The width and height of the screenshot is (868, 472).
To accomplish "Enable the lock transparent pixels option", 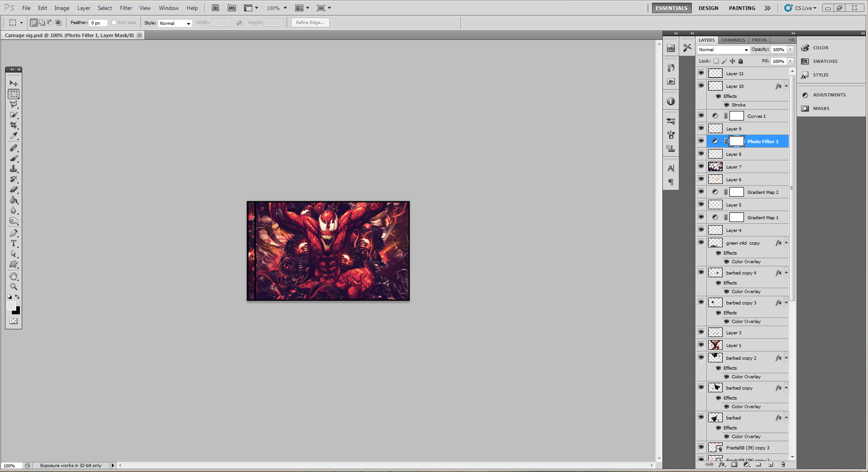I will pos(716,61).
